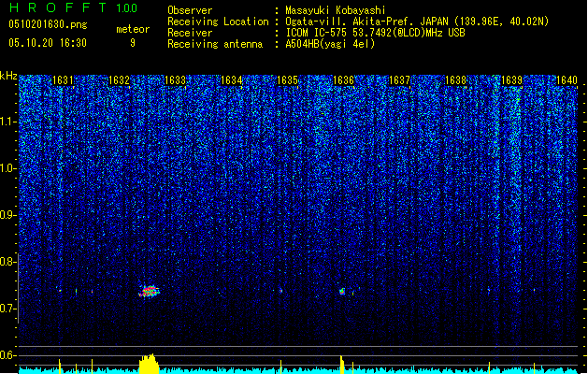Screen dimensions: 588x374
Task: Click the yellow intensity spike at 1636
Action: pos(341,365)
